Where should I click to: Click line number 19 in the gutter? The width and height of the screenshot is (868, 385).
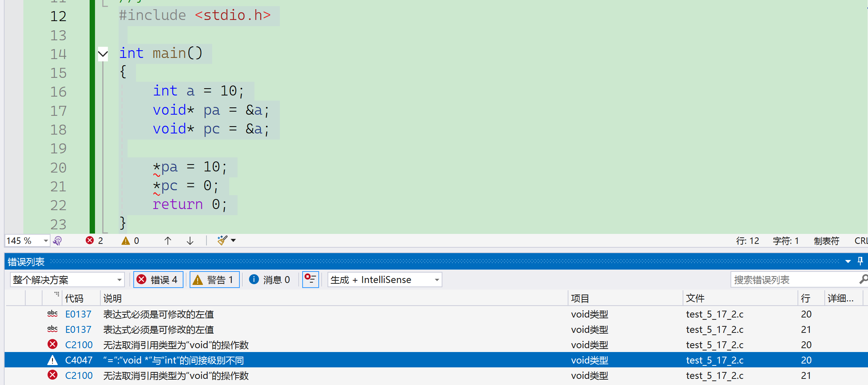58,148
